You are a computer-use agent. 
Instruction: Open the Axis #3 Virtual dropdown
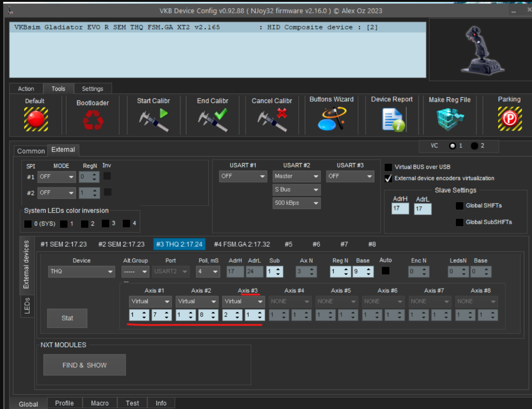pos(243,301)
